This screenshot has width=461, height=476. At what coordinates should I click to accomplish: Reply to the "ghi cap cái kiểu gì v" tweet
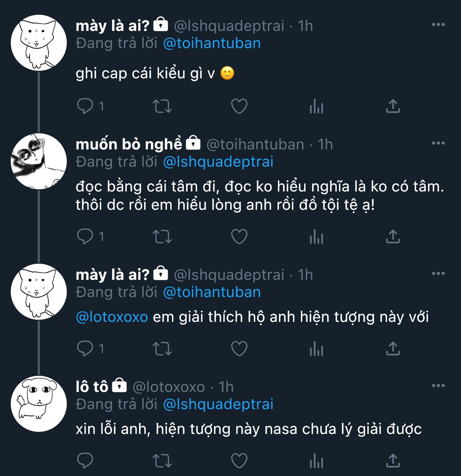tap(85, 106)
